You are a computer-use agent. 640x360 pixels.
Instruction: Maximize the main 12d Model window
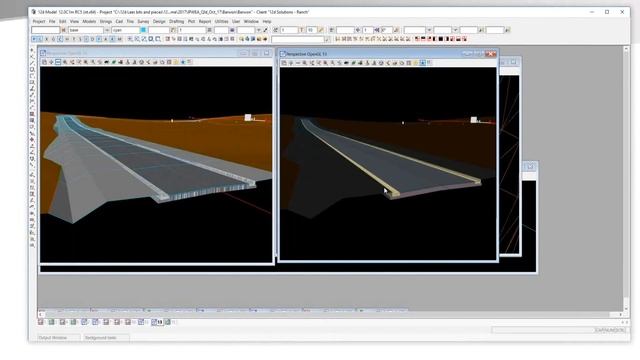[607, 12]
